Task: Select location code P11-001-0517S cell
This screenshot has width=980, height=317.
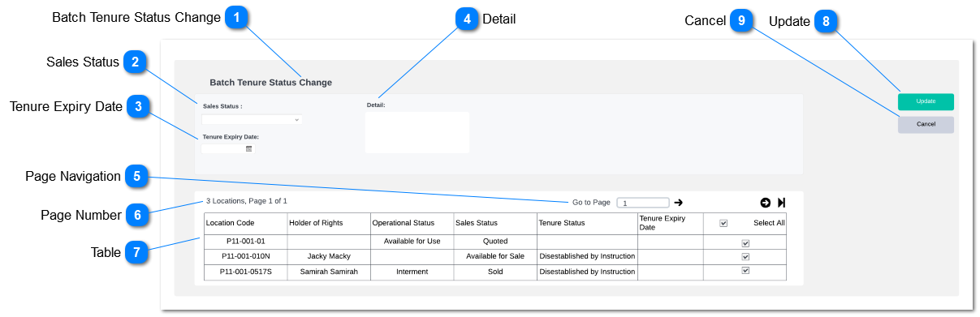Action: [245, 272]
